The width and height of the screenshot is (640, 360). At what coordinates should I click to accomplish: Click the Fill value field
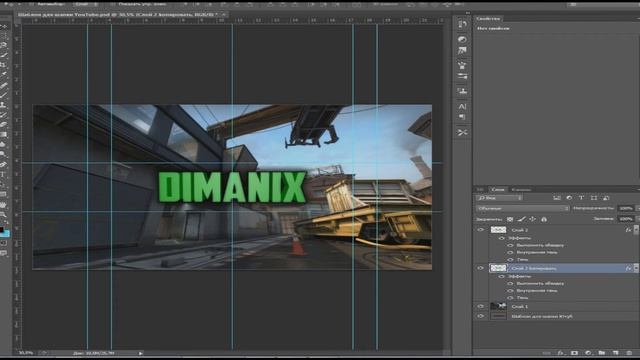pyautogui.click(x=626, y=219)
